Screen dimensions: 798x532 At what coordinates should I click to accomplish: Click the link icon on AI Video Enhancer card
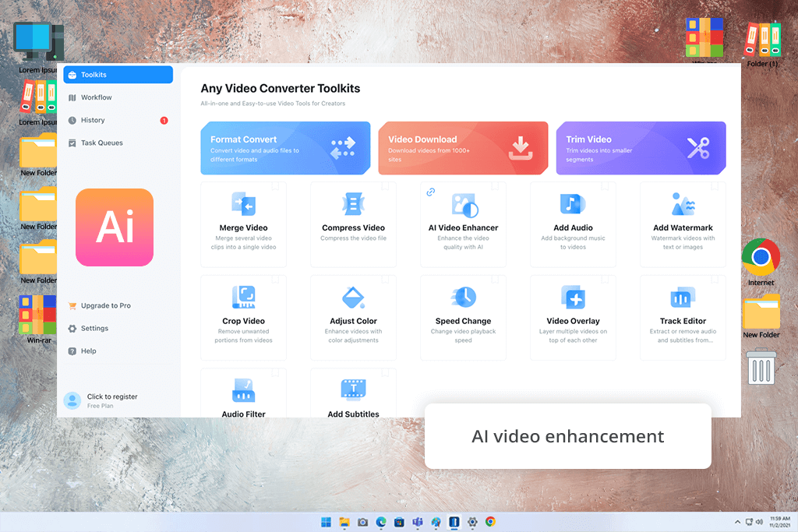430,192
